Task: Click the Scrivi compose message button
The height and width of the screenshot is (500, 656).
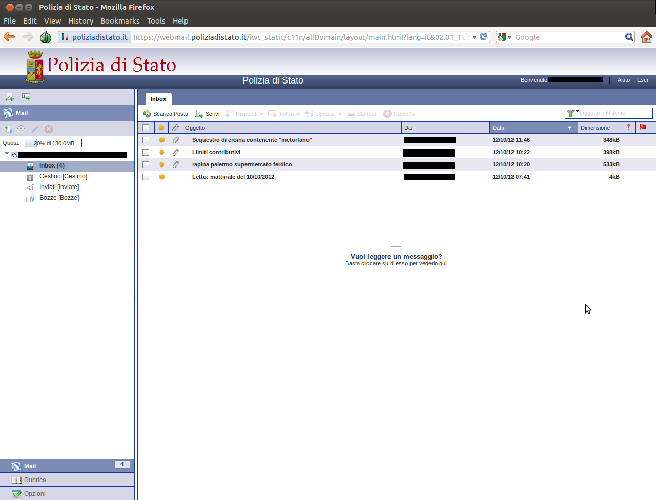Action: pyautogui.click(x=207, y=114)
